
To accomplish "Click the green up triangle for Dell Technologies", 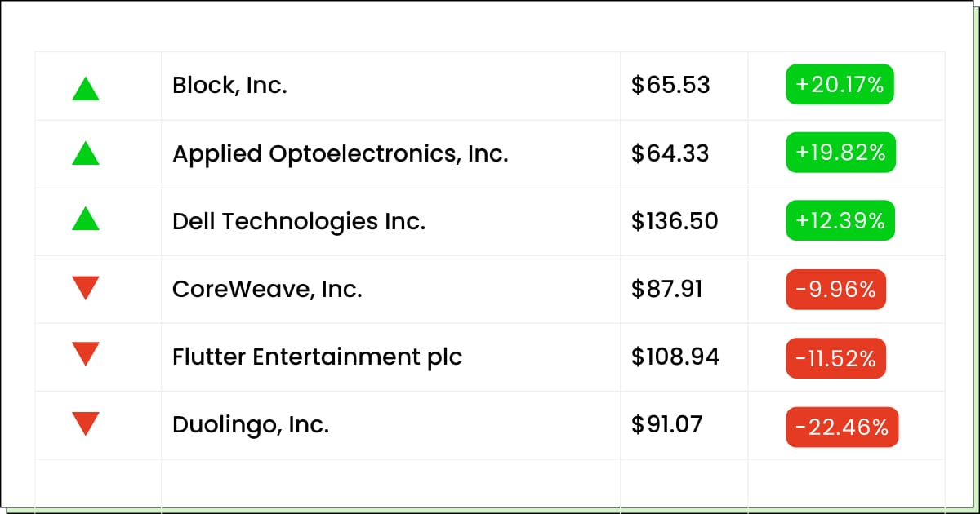I will [x=86, y=219].
